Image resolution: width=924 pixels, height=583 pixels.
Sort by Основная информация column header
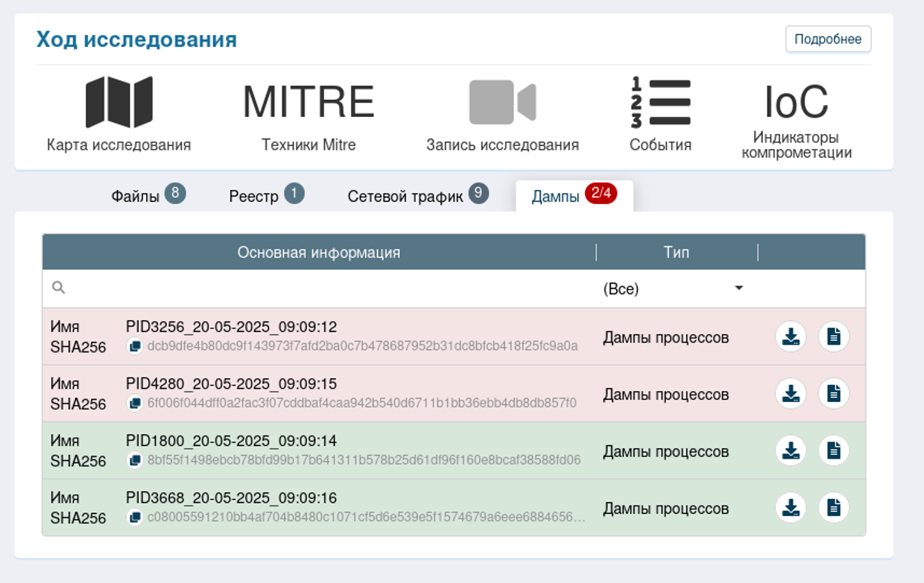coord(319,252)
